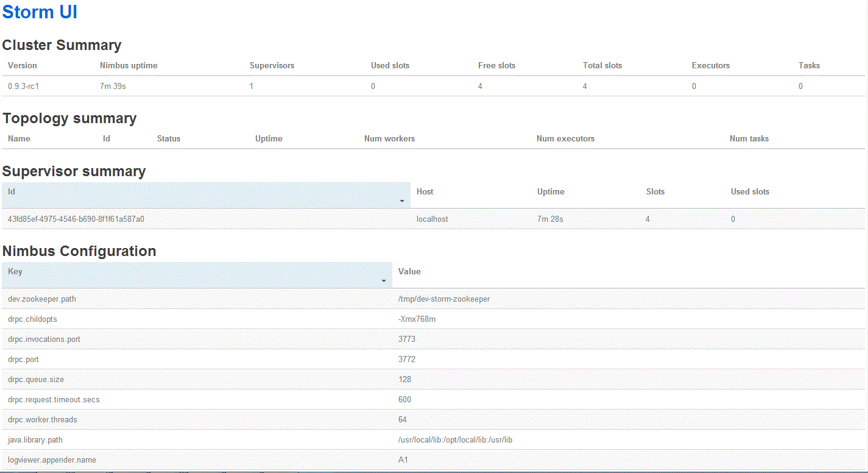Screen dimensions: 868x473
Task: Sort Nimbus Configuration by Value column
Action: 409,271
